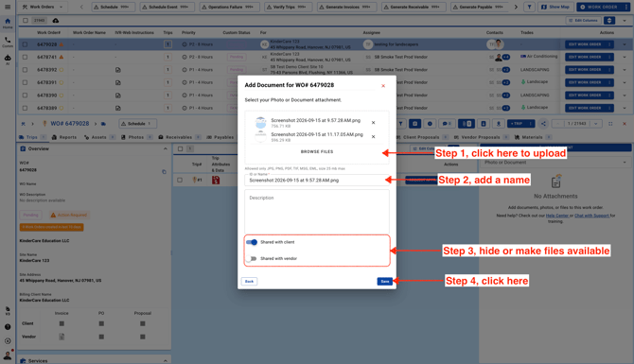Click BROWSE FILES in the dialog
The image size is (634, 364).
pos(317,152)
